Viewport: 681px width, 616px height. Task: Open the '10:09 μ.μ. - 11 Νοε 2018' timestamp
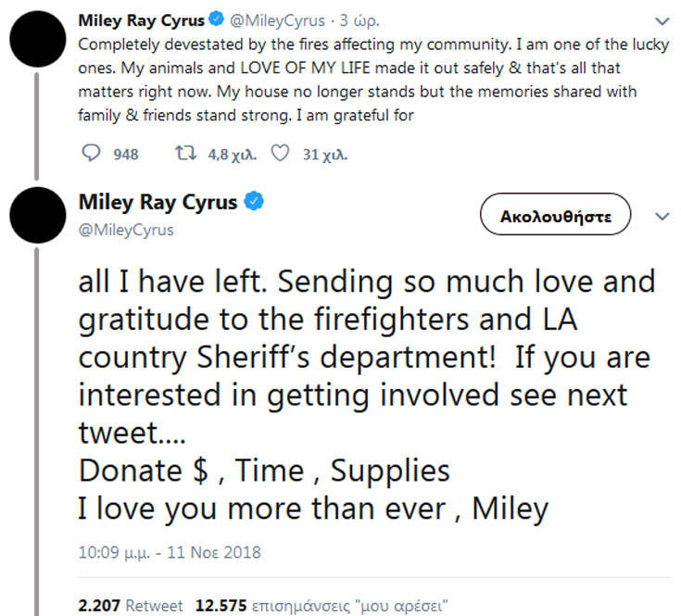(170, 553)
